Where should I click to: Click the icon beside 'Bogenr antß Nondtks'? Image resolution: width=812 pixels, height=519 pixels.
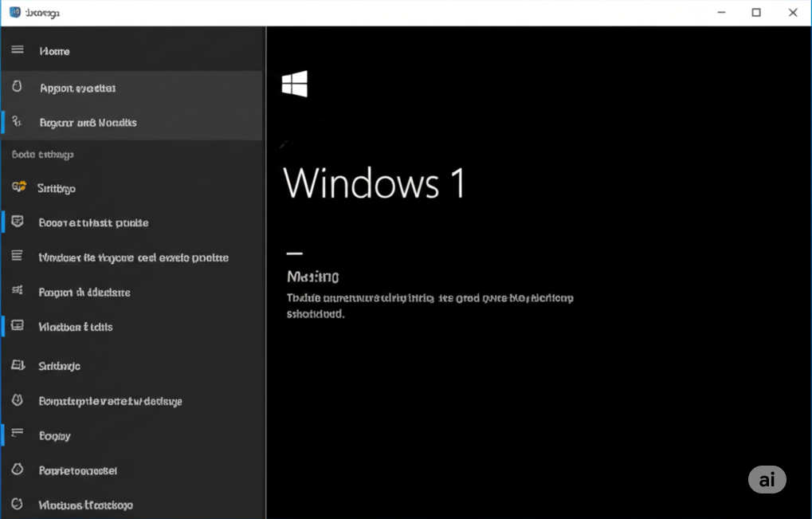pyautogui.click(x=17, y=121)
